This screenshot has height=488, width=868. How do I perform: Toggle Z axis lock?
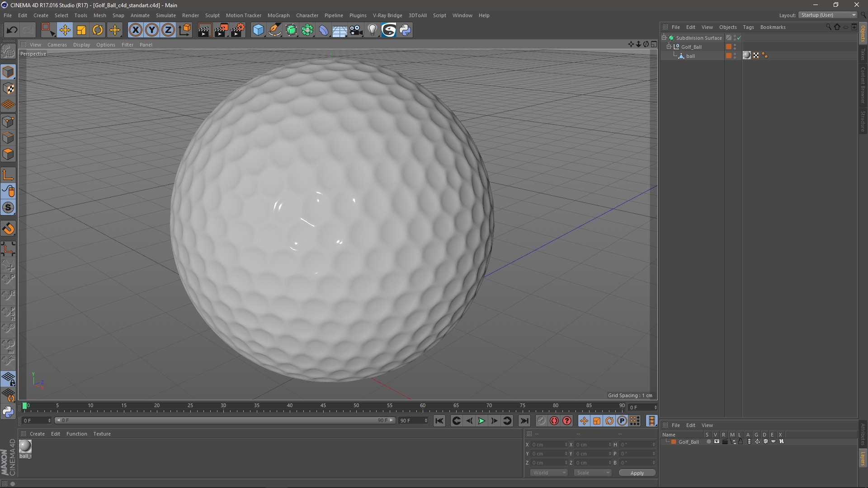click(168, 30)
